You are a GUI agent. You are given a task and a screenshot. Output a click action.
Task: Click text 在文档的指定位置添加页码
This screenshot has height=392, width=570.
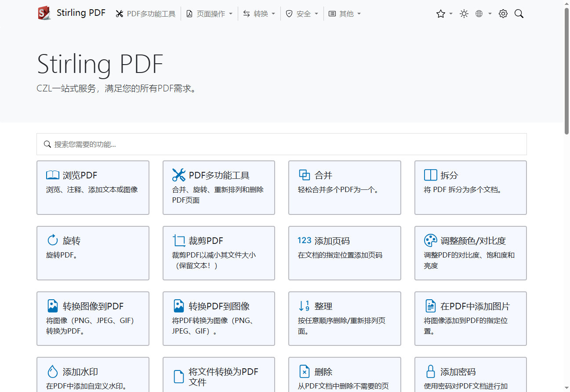340,255
